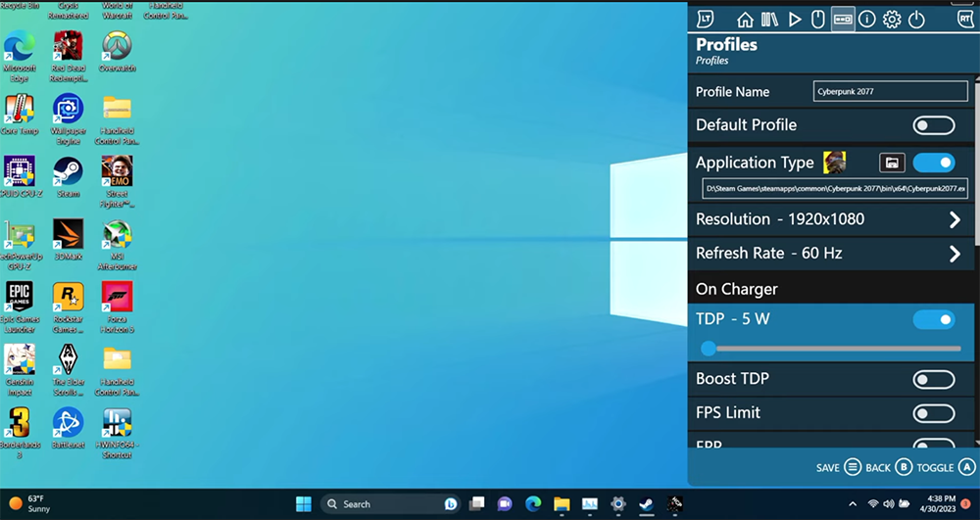Open the info circle icon

coord(867,20)
